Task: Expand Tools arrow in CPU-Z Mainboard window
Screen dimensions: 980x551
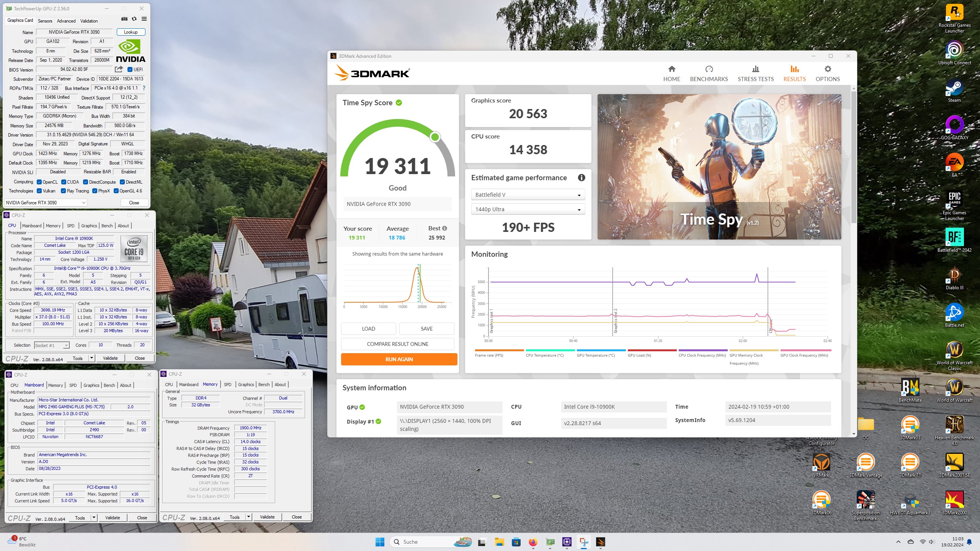Action: (x=94, y=518)
